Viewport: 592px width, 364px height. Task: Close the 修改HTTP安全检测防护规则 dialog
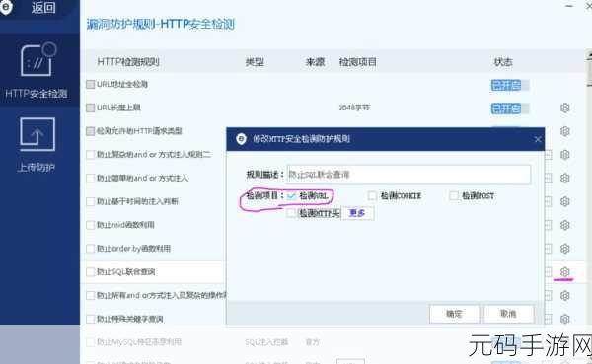538,139
